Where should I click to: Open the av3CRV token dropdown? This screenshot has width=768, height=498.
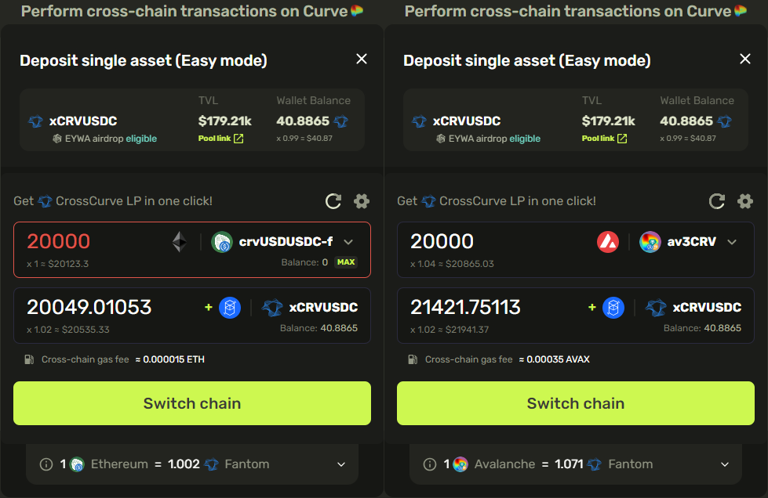coord(732,242)
